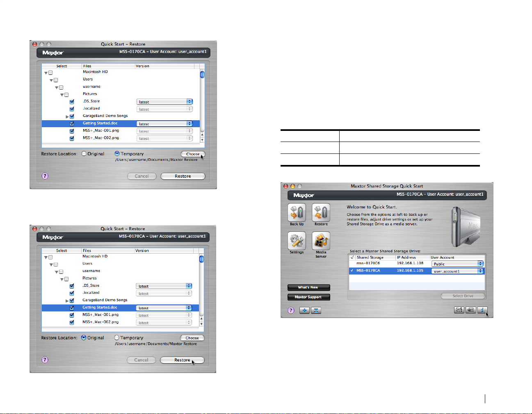Click the help icon in lower Restore window
532x414 pixels.
(x=45, y=359)
